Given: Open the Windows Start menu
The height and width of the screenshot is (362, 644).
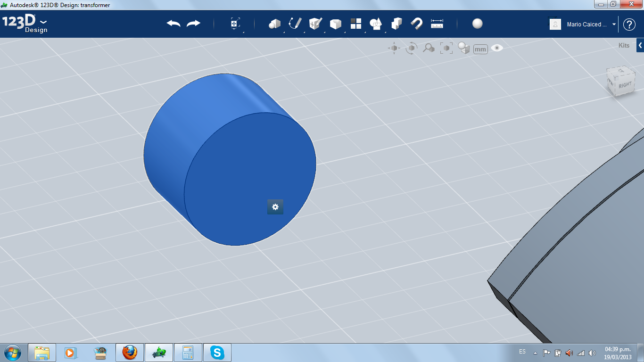Looking at the screenshot, I should [x=12, y=352].
